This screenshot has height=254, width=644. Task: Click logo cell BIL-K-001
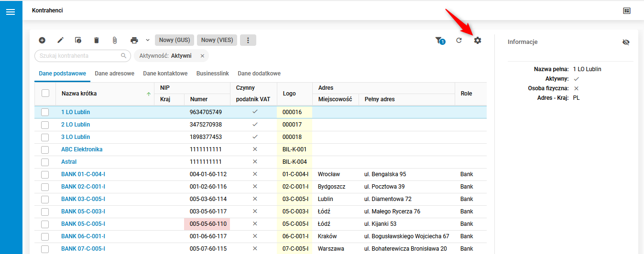coord(295,149)
